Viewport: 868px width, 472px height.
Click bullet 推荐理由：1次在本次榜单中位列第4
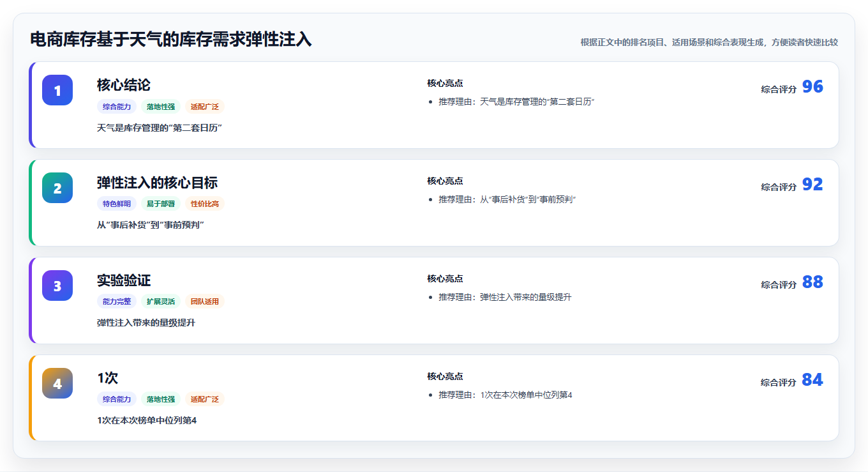tap(505, 395)
